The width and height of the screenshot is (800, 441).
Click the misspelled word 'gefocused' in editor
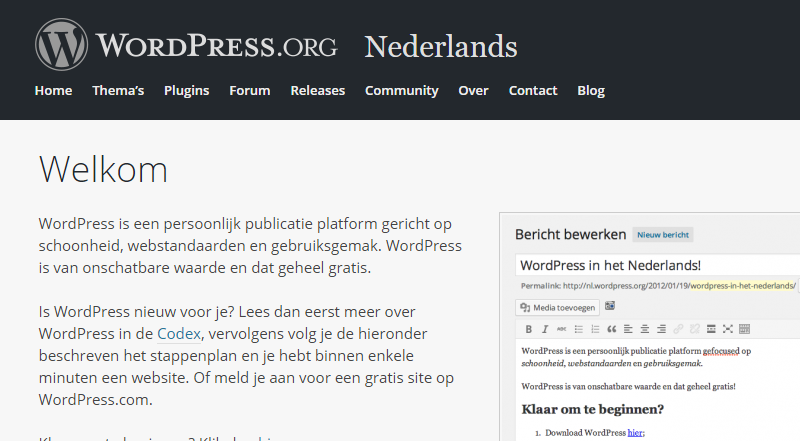click(720, 351)
